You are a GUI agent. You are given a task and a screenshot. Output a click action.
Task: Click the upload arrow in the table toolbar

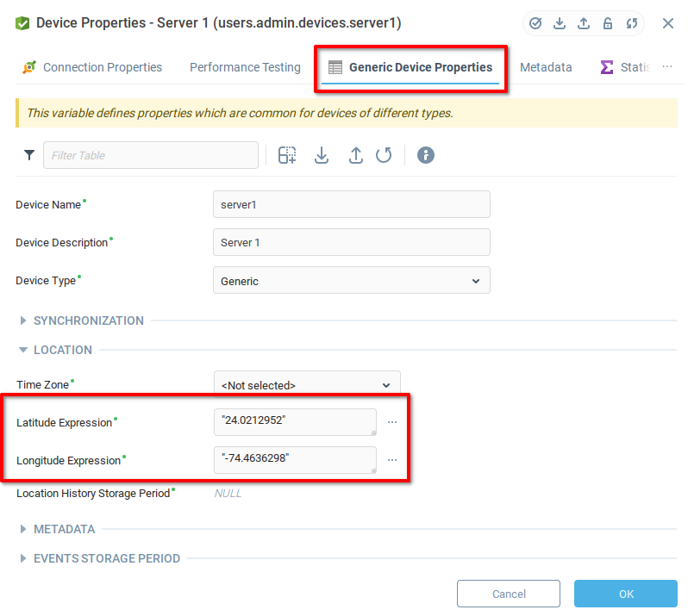(355, 155)
